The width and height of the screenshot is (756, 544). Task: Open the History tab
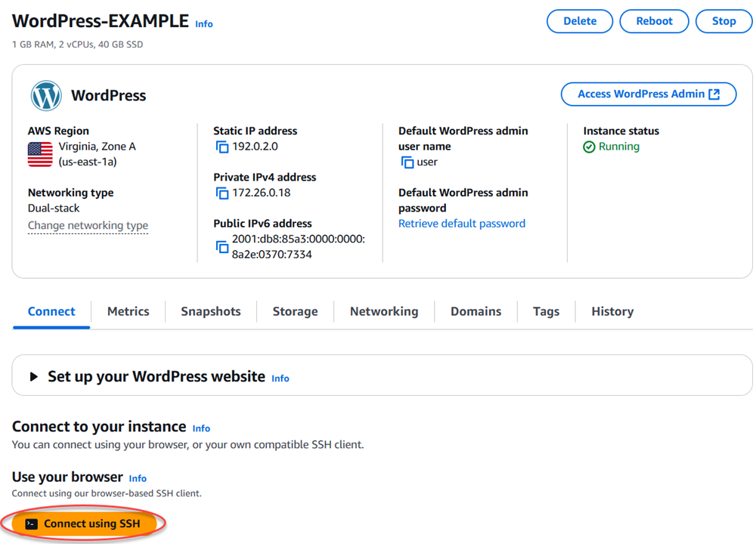coord(612,311)
